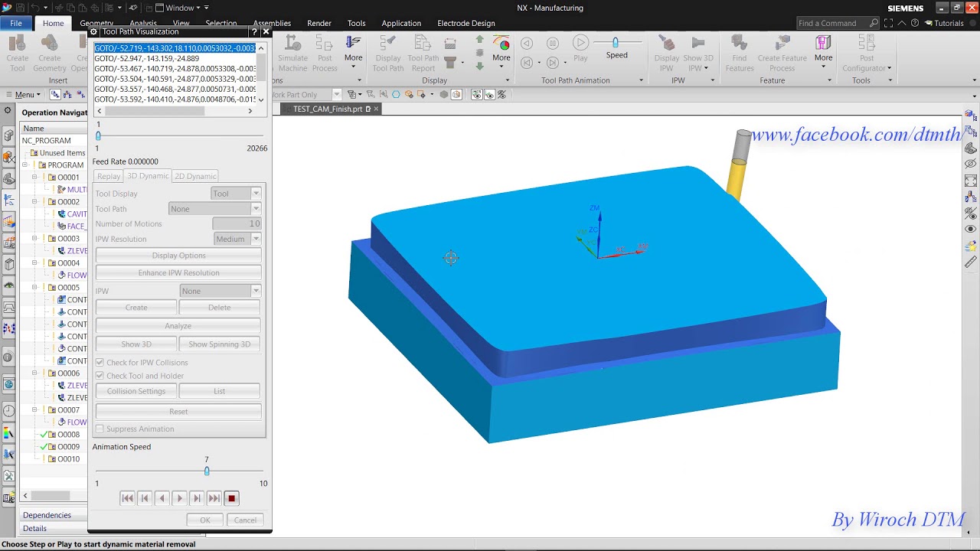Click the Show Spinning 3D button

click(x=220, y=344)
